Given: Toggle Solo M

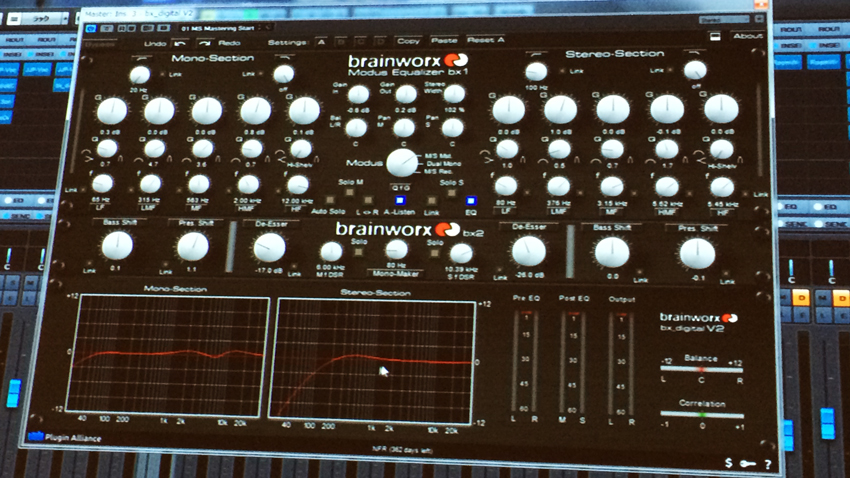Looking at the screenshot, I should coord(350,192).
